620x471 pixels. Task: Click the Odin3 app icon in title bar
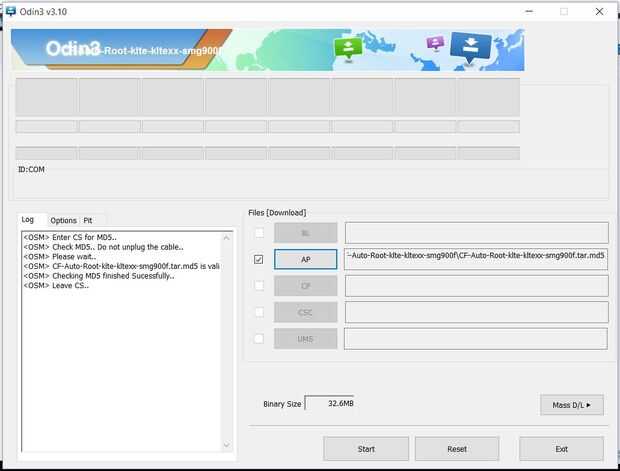tap(11, 11)
